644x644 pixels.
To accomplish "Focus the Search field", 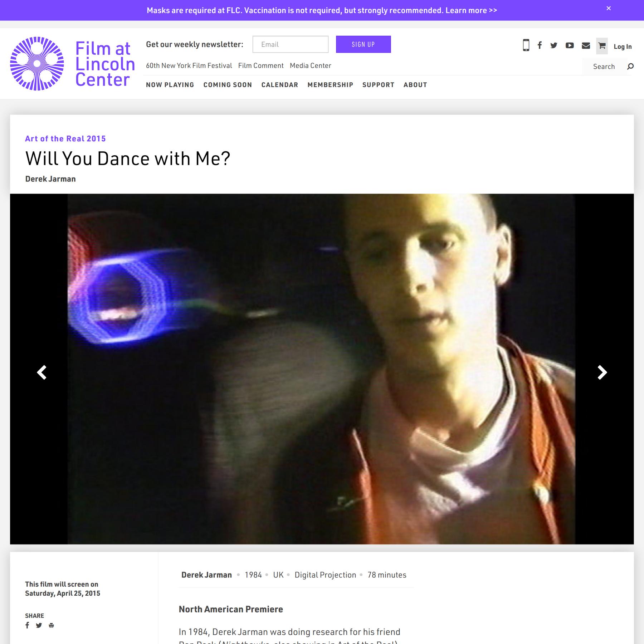I will 604,67.
